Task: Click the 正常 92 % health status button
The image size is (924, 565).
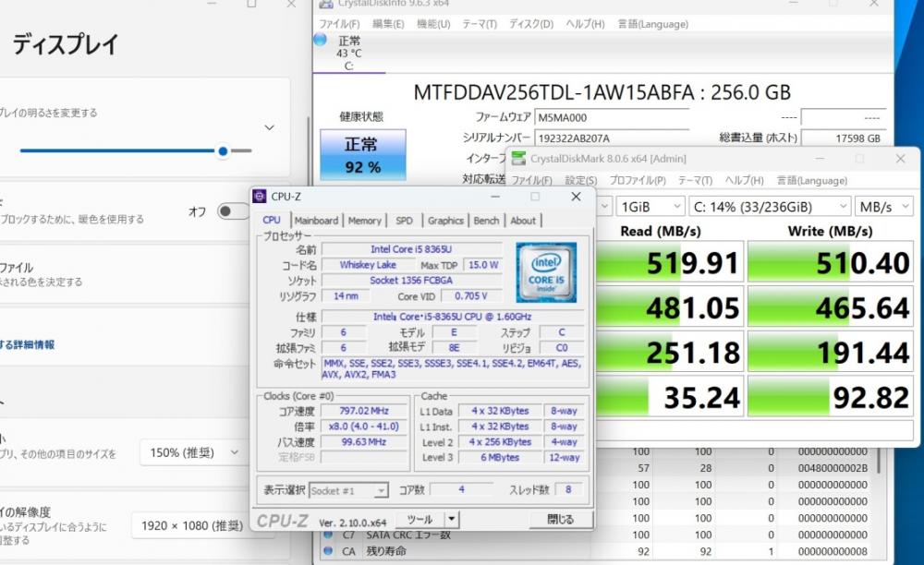Action: [362, 155]
